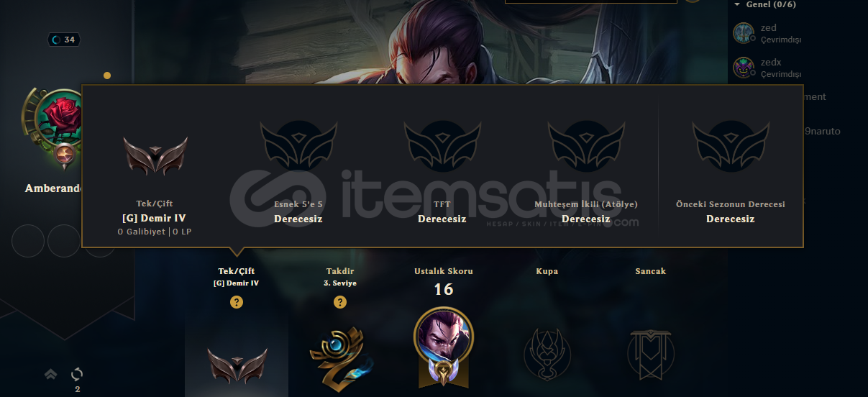Select Muhteşem İkili (Atölye) rank emblem

point(586,146)
